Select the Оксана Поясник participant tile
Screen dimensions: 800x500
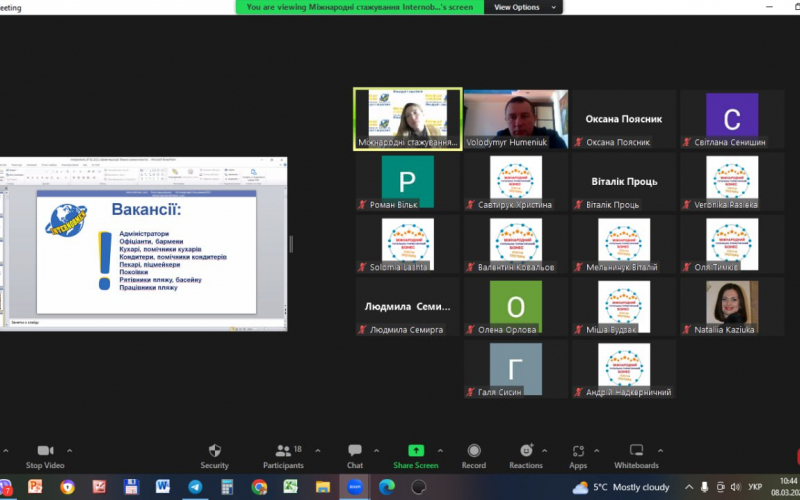click(624, 119)
